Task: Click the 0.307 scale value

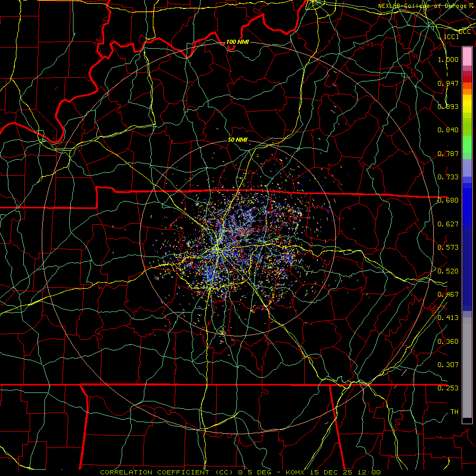Action: coord(448,365)
